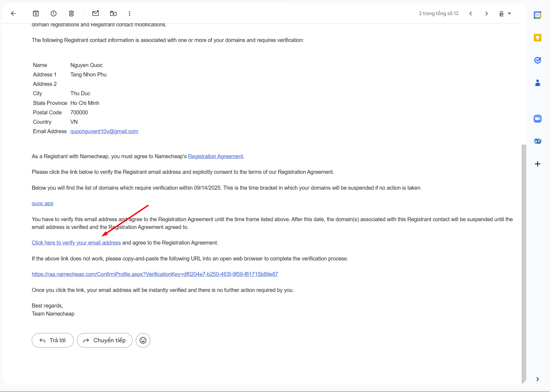
Task: Open Google Keep side panel
Action: (x=537, y=38)
